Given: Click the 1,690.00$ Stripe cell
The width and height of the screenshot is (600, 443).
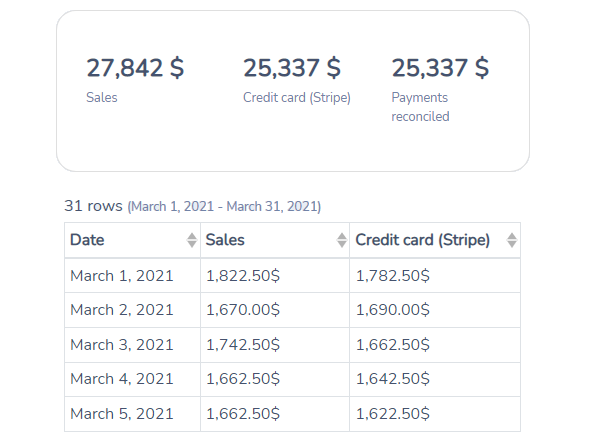Looking at the screenshot, I should point(435,310).
